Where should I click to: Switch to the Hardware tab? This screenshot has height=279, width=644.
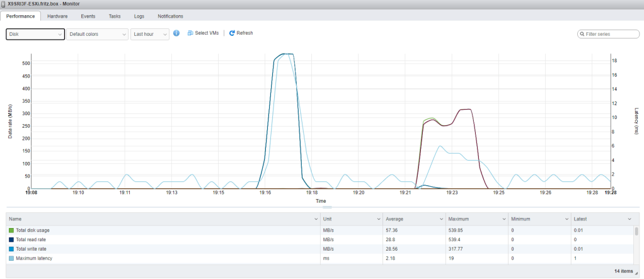click(57, 16)
